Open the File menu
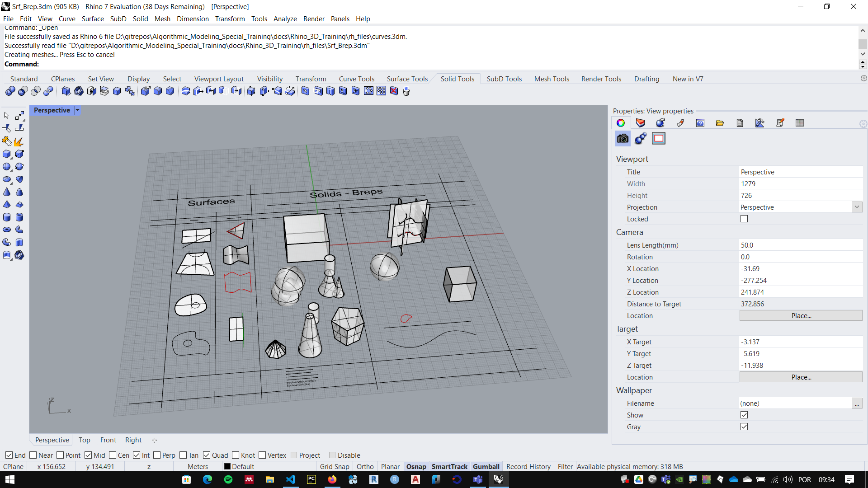The width and height of the screenshot is (868, 488). pyautogui.click(x=8, y=19)
